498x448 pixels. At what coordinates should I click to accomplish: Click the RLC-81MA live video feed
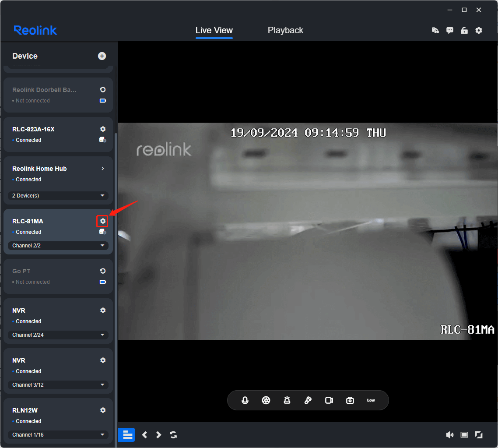click(308, 231)
